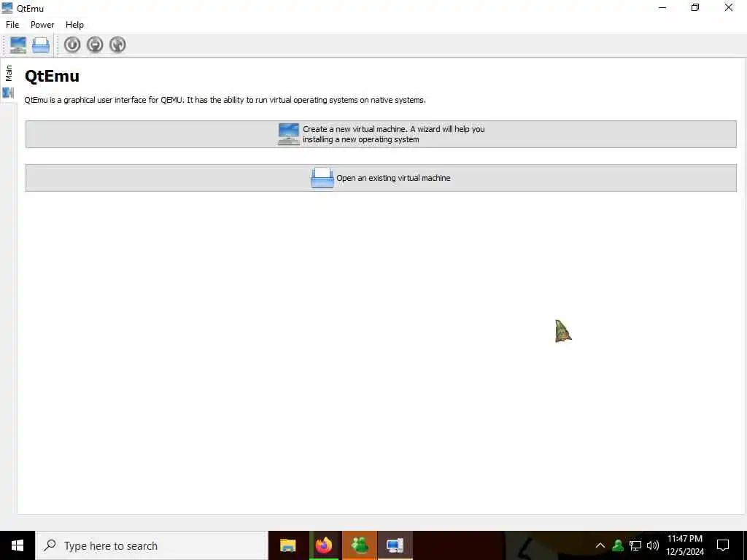Switch to the green people app in taskbar
The height and width of the screenshot is (560, 747).
[360, 545]
